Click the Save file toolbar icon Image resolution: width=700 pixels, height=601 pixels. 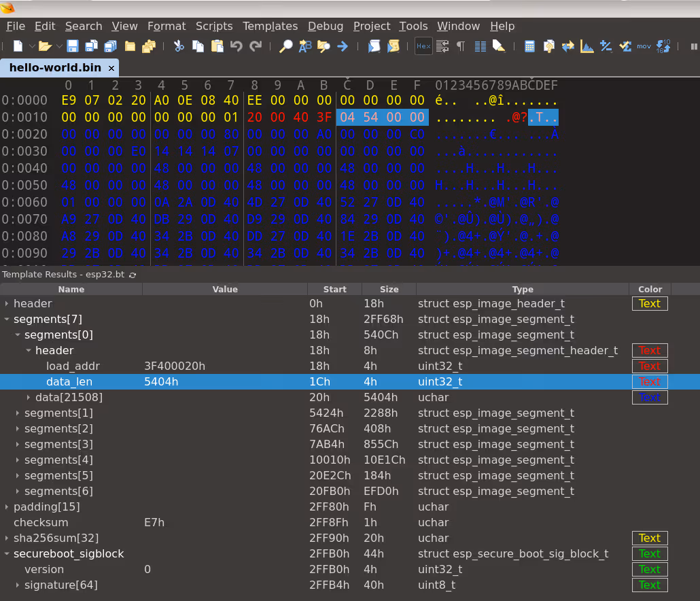pyautogui.click(x=73, y=46)
